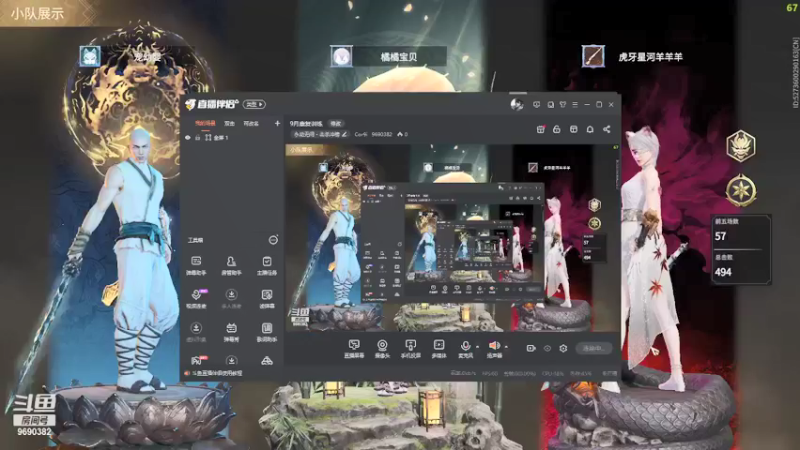Expand the microphone options arrow
800x450 pixels.
click(477, 347)
